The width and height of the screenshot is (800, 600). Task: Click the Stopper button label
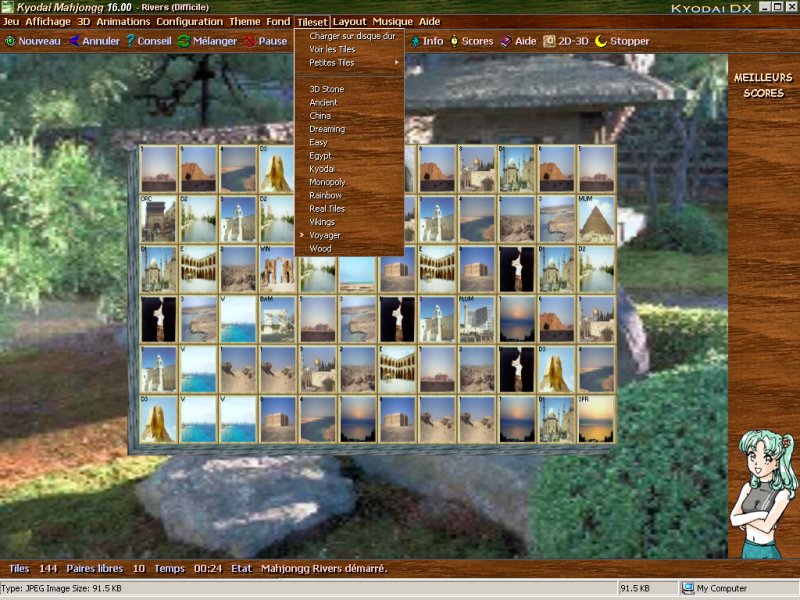(630, 41)
